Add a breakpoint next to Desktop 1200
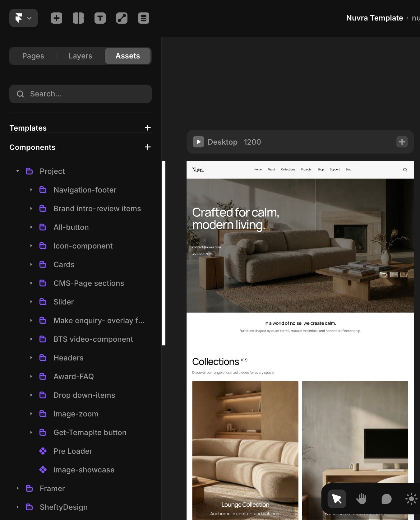The image size is (420, 520). point(402,142)
